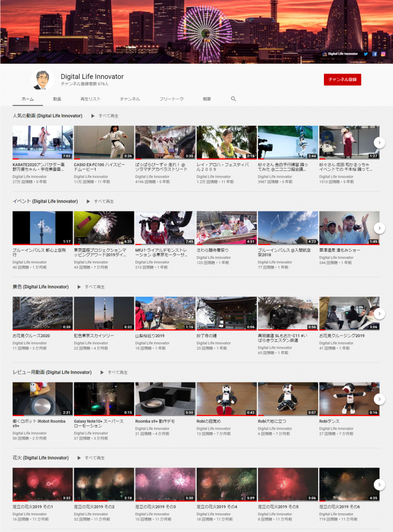This screenshot has height=532, width=393.
Task: Advance the 花火 row with next arrow
Action: [380, 484]
